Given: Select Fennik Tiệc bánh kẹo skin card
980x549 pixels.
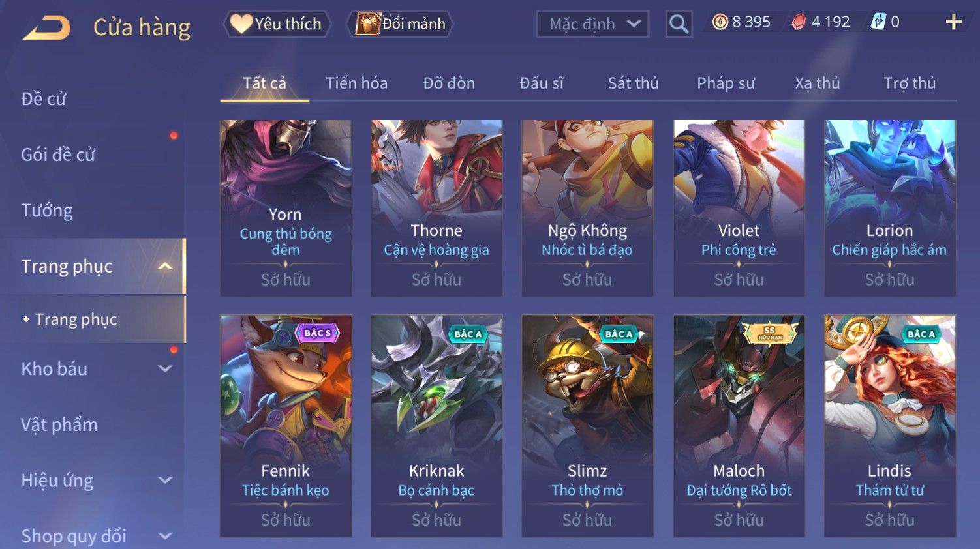Looking at the screenshot, I should pyautogui.click(x=286, y=426).
